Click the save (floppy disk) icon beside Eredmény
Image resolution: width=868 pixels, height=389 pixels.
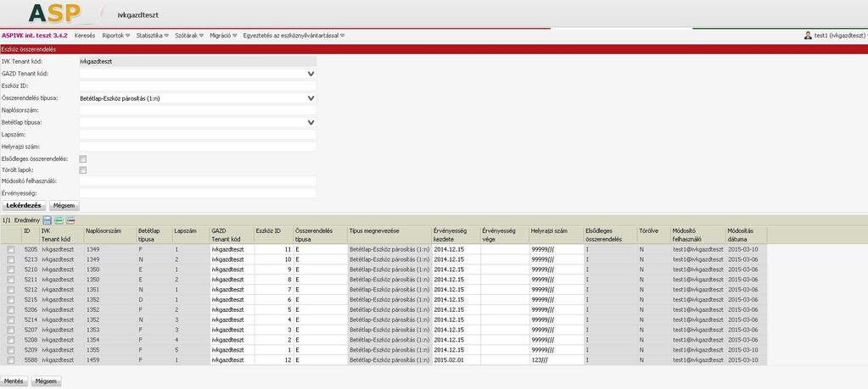coord(48,220)
